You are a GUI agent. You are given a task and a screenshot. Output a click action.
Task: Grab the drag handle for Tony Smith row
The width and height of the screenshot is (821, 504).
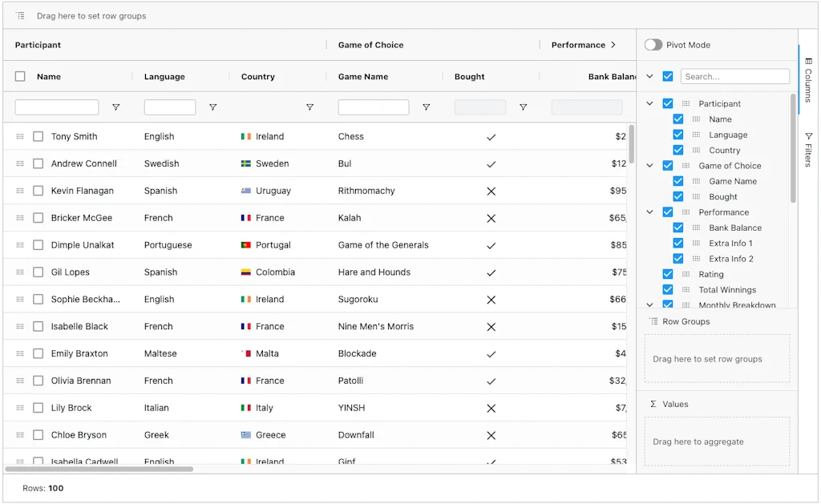coord(20,137)
